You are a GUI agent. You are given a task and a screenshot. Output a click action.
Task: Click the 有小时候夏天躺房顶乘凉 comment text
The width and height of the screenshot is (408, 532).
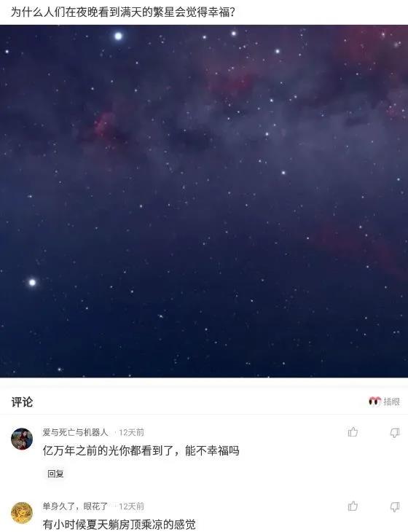(x=119, y=525)
